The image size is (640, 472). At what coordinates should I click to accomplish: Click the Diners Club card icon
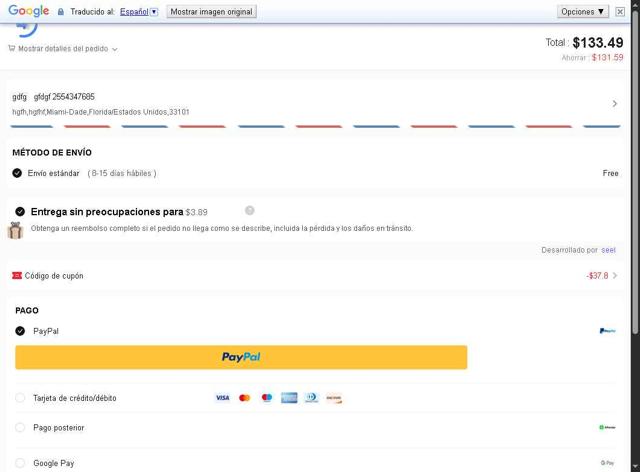click(311, 397)
